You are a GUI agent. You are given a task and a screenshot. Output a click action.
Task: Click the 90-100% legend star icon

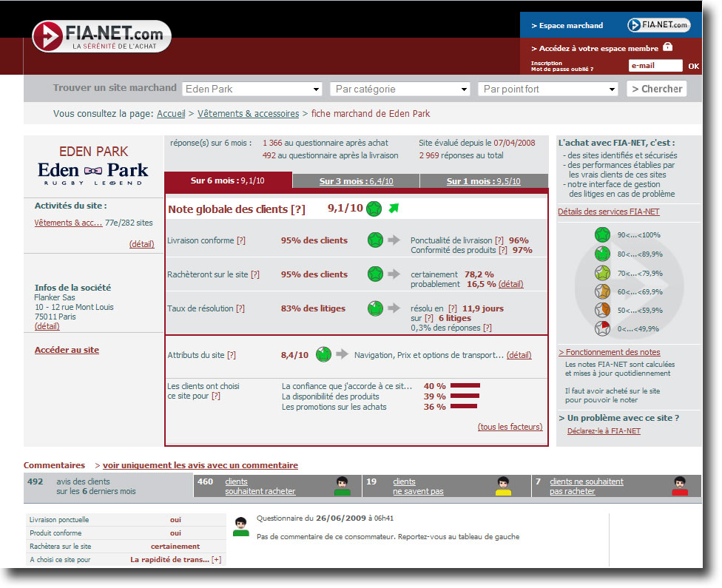pos(602,235)
